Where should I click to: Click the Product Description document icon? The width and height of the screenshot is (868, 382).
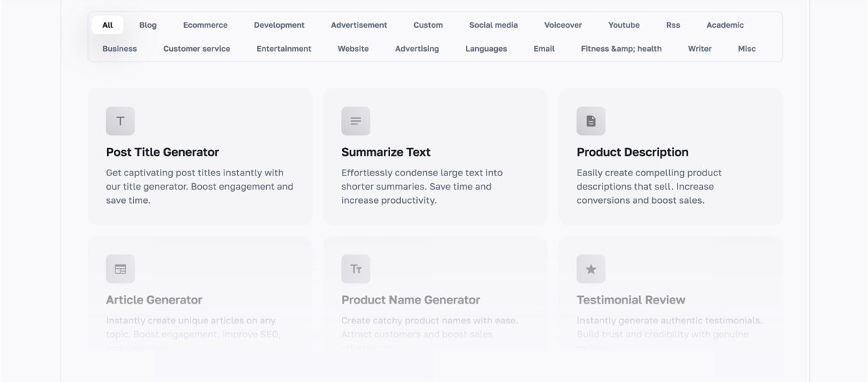pos(590,121)
